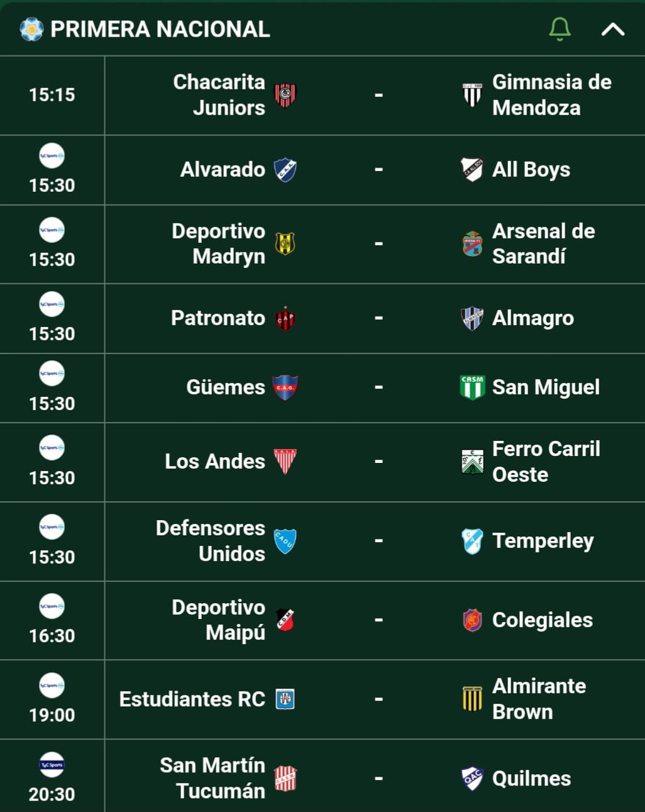Open the Temperley team name link
645x812 pixels.
(543, 541)
